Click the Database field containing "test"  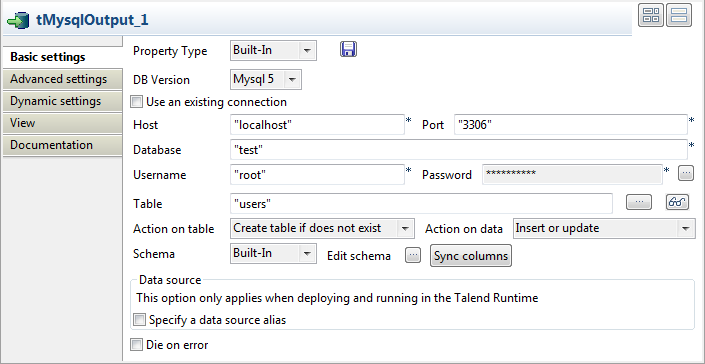[459, 150]
